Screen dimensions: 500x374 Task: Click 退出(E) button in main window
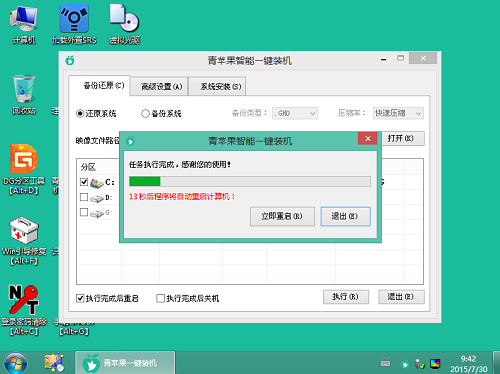(x=401, y=297)
